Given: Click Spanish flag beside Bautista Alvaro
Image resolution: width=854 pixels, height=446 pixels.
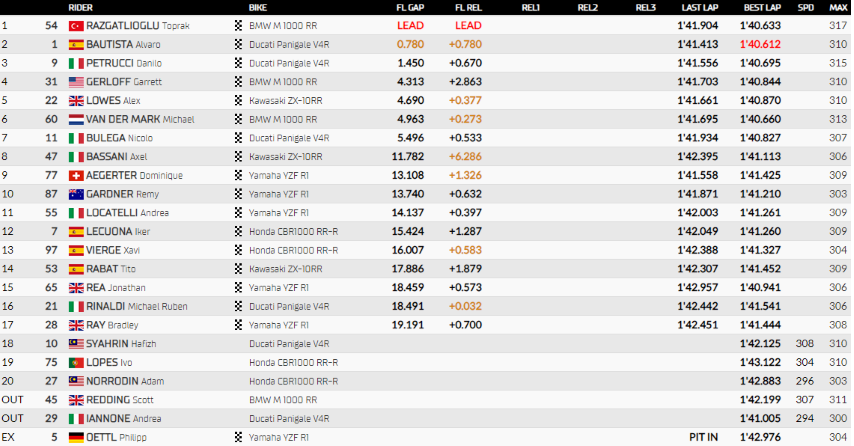Looking at the screenshot, I should 76,45.
